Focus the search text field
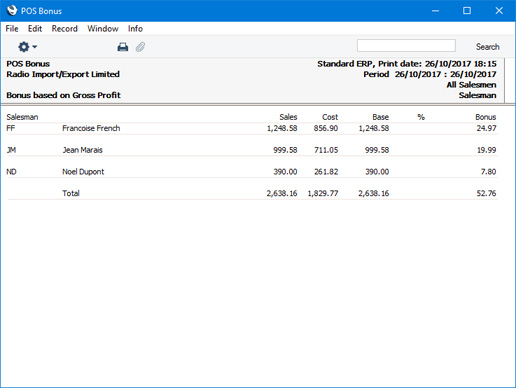Screen dimensions: 516x388 (x=406, y=46)
